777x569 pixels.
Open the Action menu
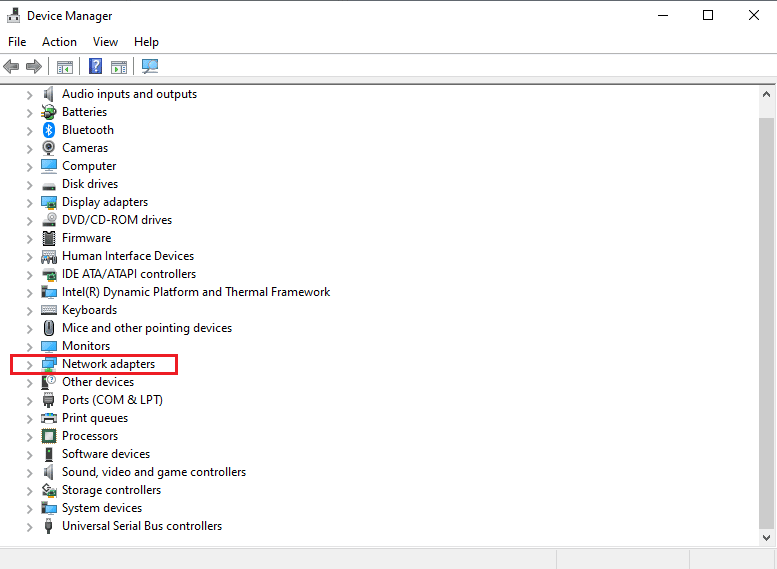tap(59, 42)
